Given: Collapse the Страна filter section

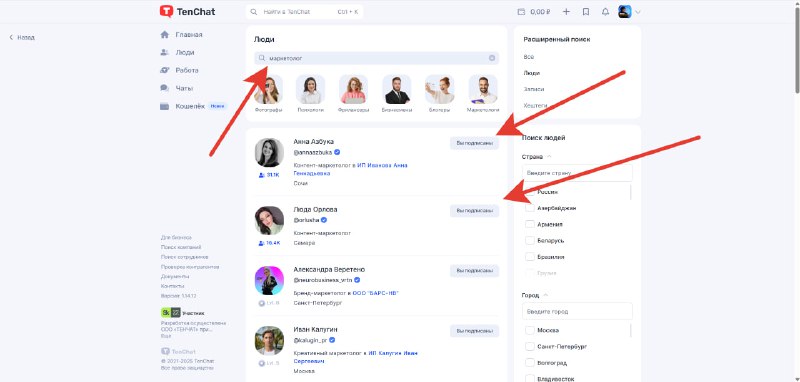Looking at the screenshot, I should click(x=549, y=157).
